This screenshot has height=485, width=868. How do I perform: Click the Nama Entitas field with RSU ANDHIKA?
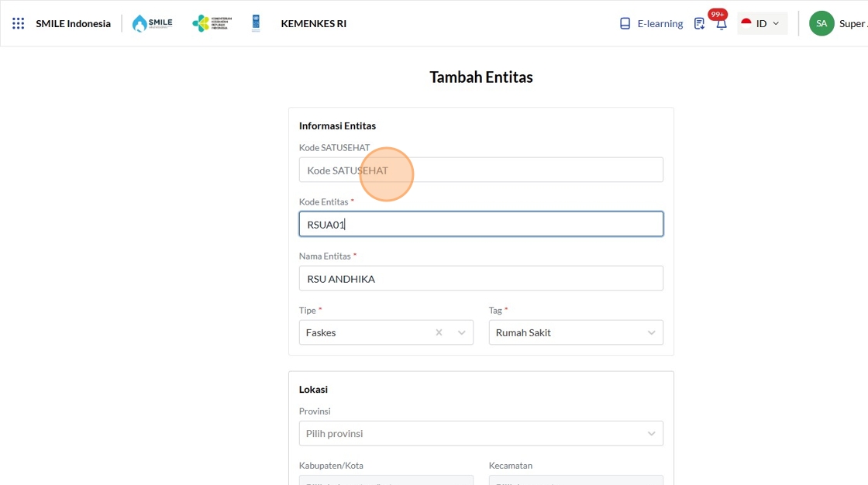[x=480, y=278]
